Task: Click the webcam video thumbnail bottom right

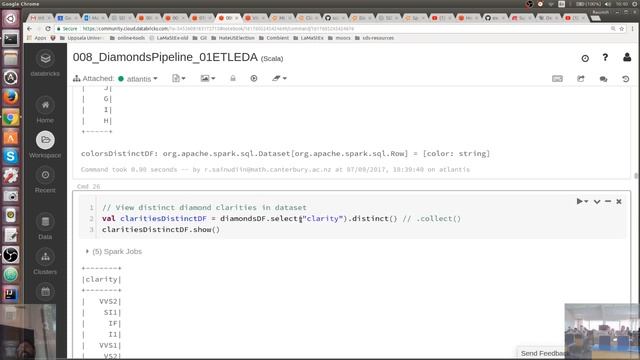Action: [602, 331]
